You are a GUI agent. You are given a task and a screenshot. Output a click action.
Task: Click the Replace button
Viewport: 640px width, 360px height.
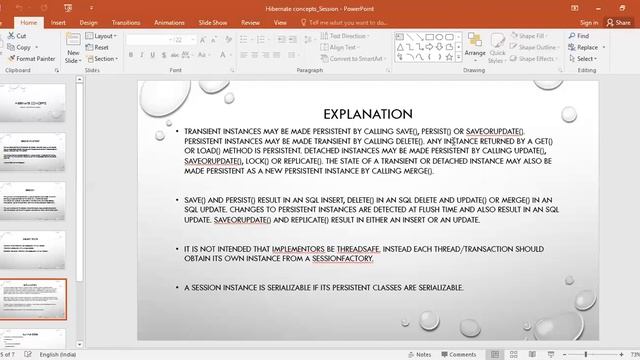tap(583, 47)
